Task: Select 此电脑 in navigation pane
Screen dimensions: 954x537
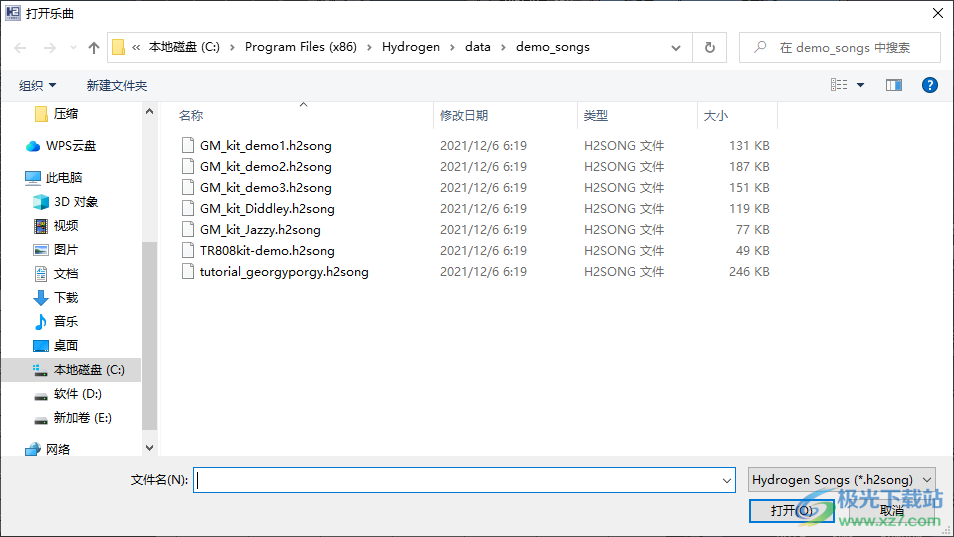Action: tap(64, 178)
